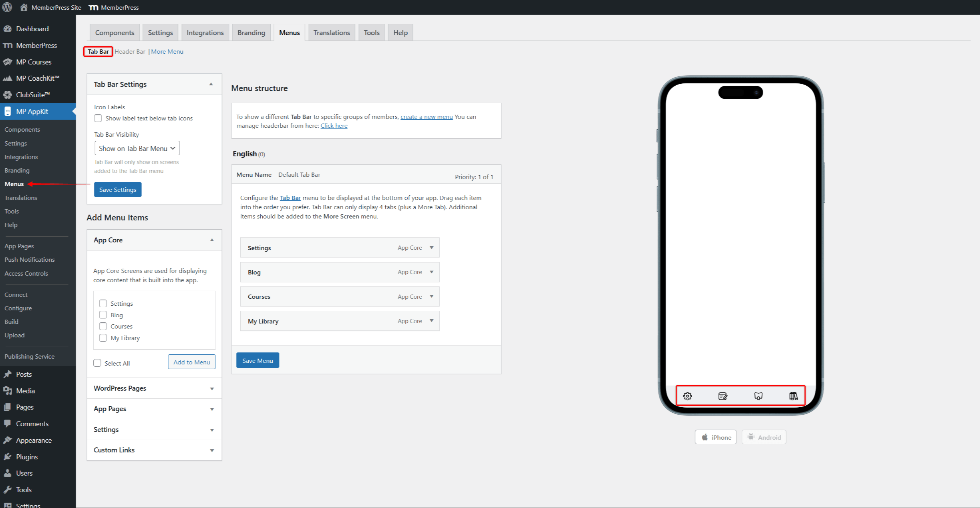This screenshot has width=980, height=508.
Task: Check the Courses checkbox under App Core
Action: (x=103, y=327)
